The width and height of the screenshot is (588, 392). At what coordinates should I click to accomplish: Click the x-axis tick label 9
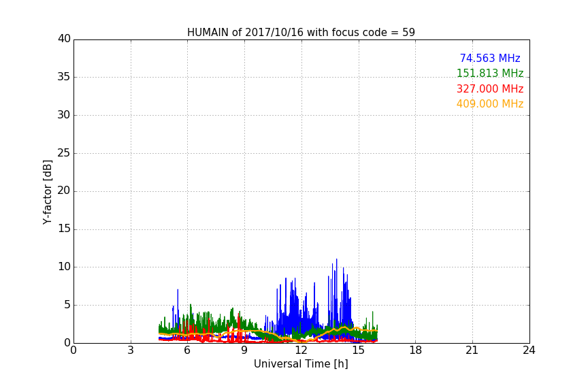click(x=244, y=350)
